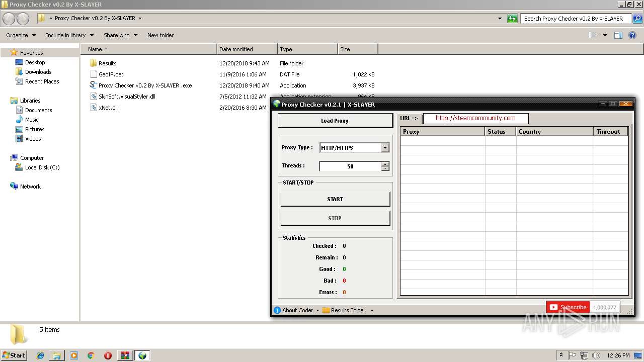Viewport: 644px width, 362px height.
Task: Open Downloads in navigation pane
Action: coord(38,72)
